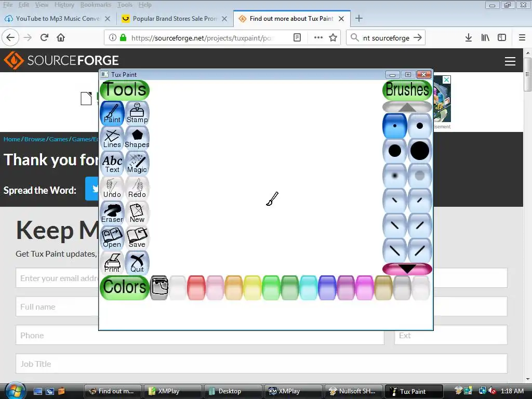
Task: Toggle reader view in address bar
Action: coord(297,37)
